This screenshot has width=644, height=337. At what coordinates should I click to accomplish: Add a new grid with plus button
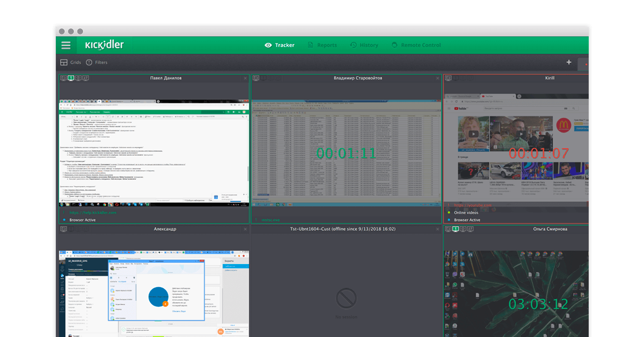coord(569,62)
